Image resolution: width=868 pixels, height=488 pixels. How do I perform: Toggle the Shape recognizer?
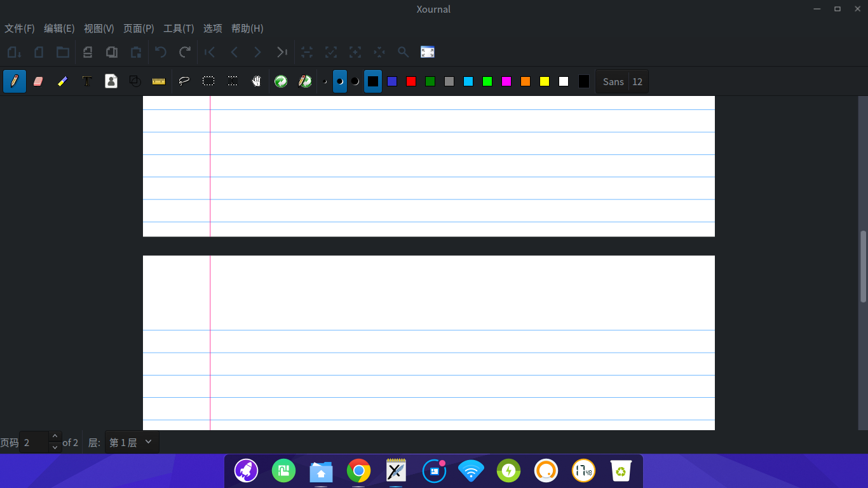(x=135, y=81)
